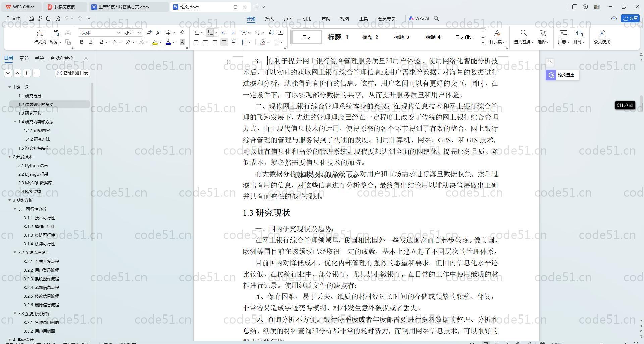This screenshot has height=344, width=644.
Task: Click the clear formatting eraser icon
Action: pos(182,33)
